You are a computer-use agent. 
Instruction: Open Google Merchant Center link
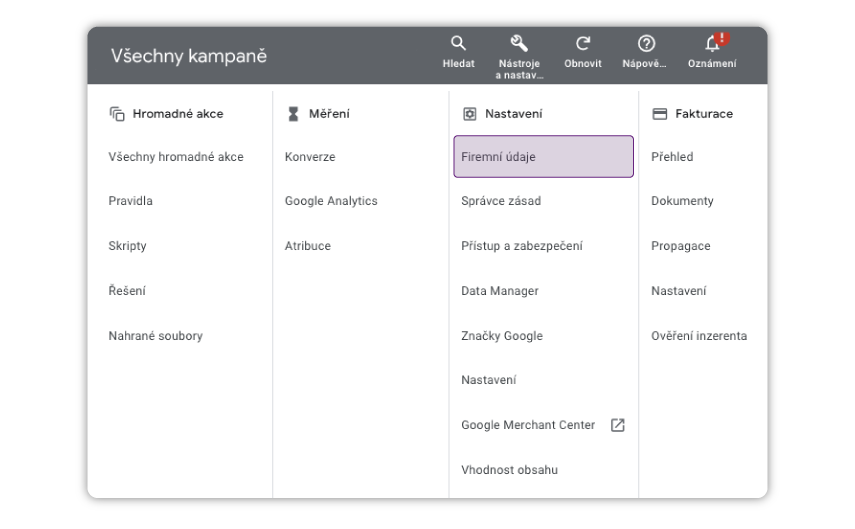[x=528, y=425]
